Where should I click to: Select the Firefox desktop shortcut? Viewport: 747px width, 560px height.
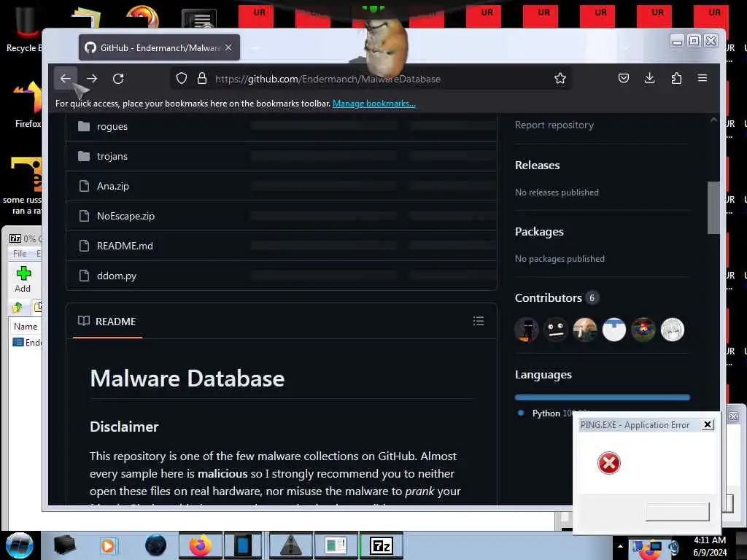28,106
